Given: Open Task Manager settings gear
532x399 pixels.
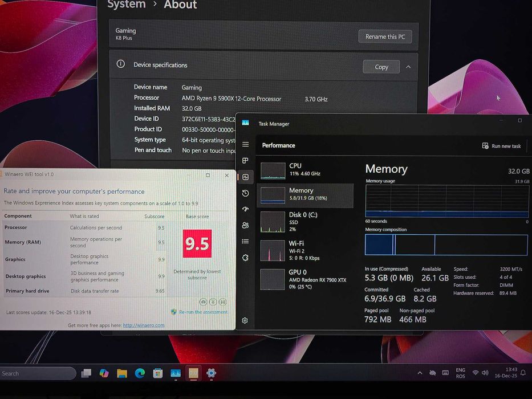Looking at the screenshot, I should [x=245, y=320].
